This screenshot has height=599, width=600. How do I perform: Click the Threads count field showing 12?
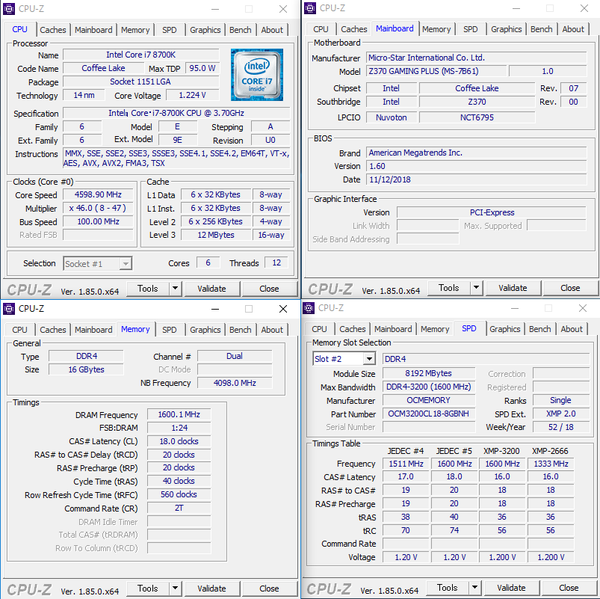click(276, 263)
